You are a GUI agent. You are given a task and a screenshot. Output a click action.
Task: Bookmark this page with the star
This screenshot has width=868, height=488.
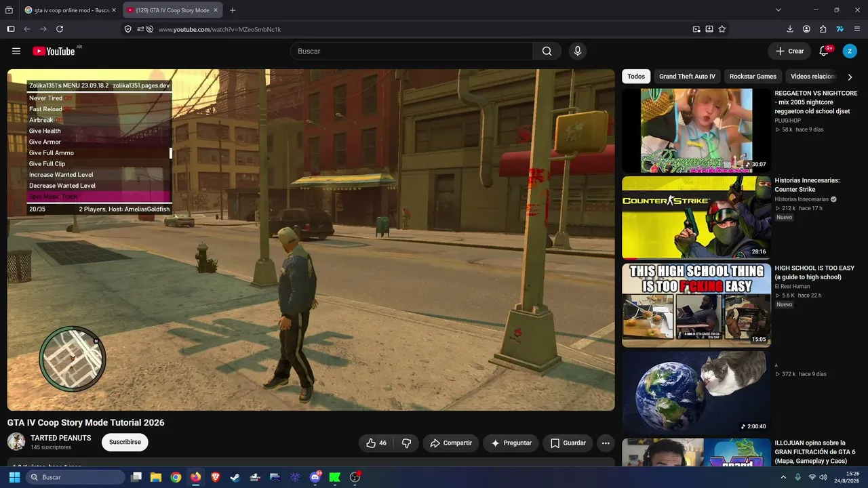(x=722, y=29)
